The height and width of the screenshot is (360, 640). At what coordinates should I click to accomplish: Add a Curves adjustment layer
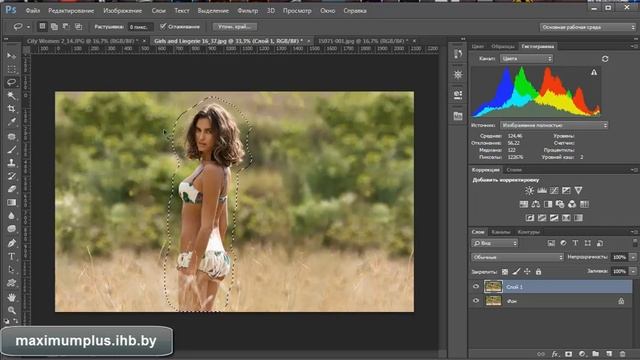coord(554,190)
